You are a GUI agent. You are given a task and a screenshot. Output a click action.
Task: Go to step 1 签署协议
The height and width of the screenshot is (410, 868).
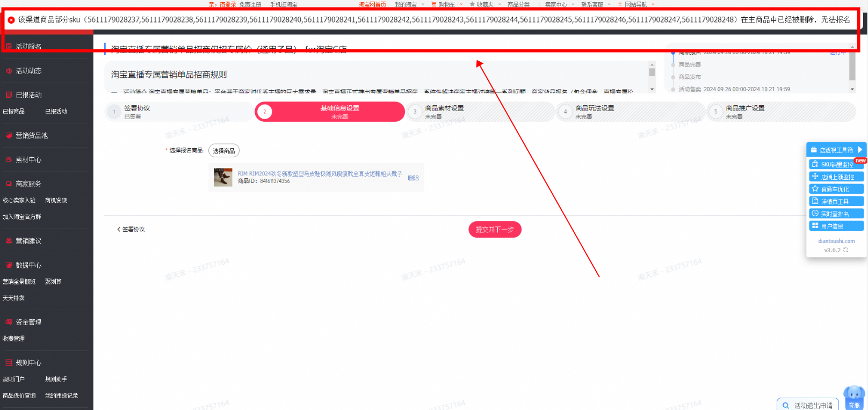179,112
